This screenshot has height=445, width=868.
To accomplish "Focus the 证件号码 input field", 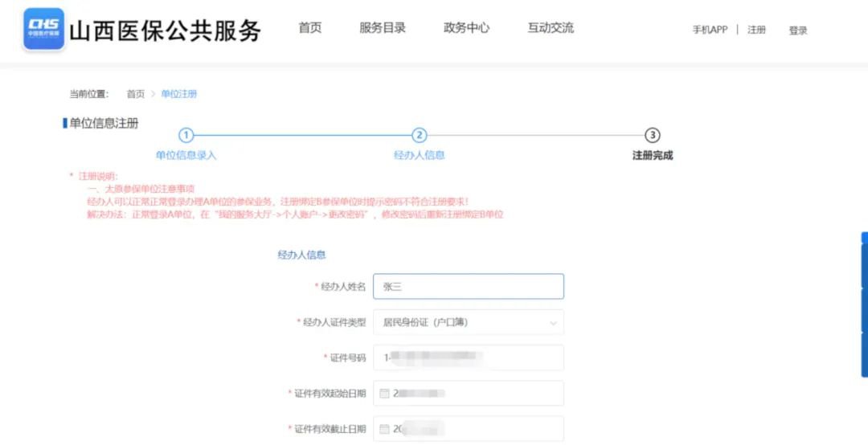I will click(x=469, y=357).
